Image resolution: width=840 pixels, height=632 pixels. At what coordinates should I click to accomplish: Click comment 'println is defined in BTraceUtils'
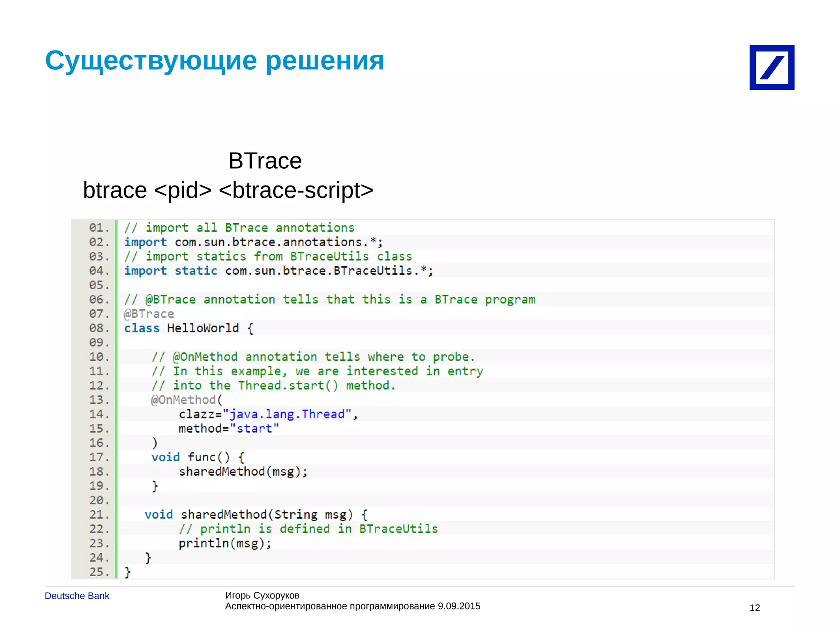point(308,529)
